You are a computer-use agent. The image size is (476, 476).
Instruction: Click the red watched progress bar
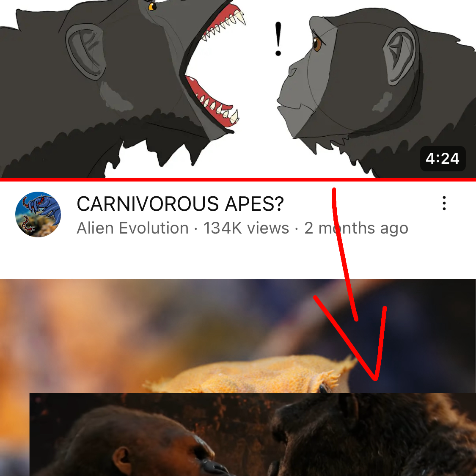(x=238, y=180)
